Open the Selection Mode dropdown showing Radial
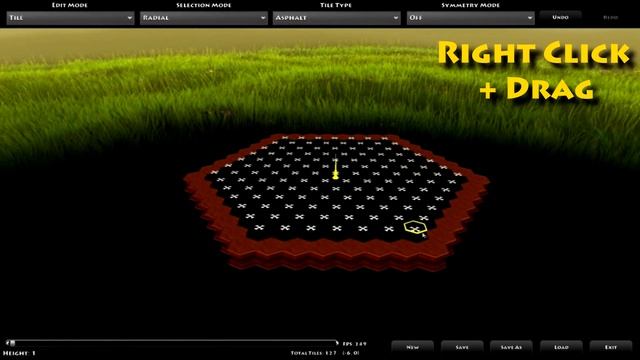640x360 pixels. pyautogui.click(x=204, y=18)
